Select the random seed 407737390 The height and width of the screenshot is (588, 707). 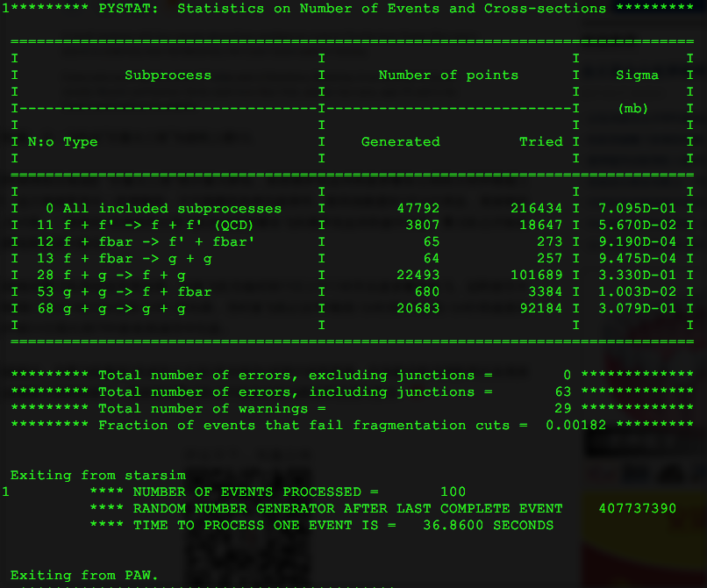coord(637,509)
